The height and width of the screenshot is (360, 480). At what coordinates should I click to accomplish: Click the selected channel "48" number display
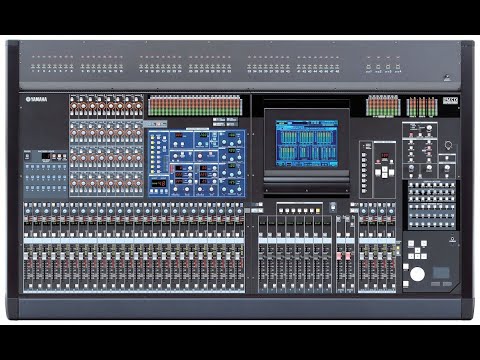click(x=159, y=183)
